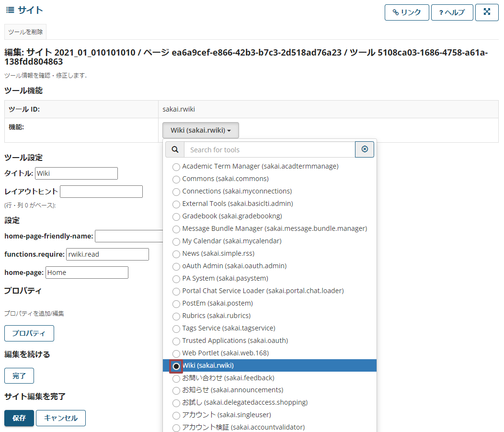Click the タイトル text field containing Wiki

click(77, 173)
